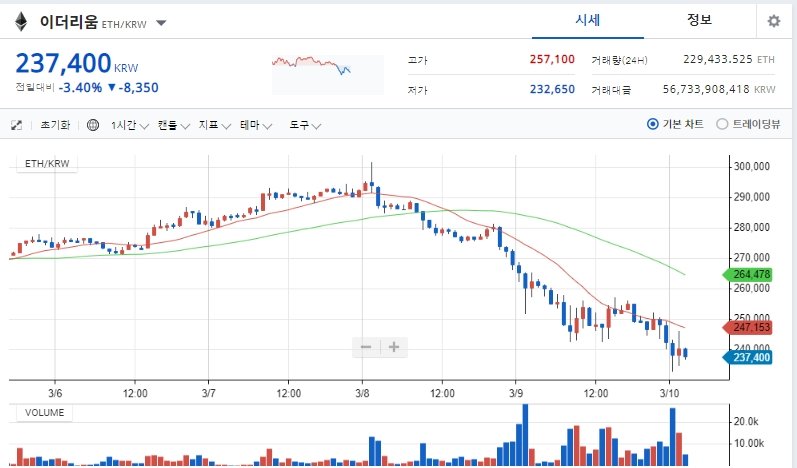
Task: Switch to the 정보 tab
Action: pos(699,20)
